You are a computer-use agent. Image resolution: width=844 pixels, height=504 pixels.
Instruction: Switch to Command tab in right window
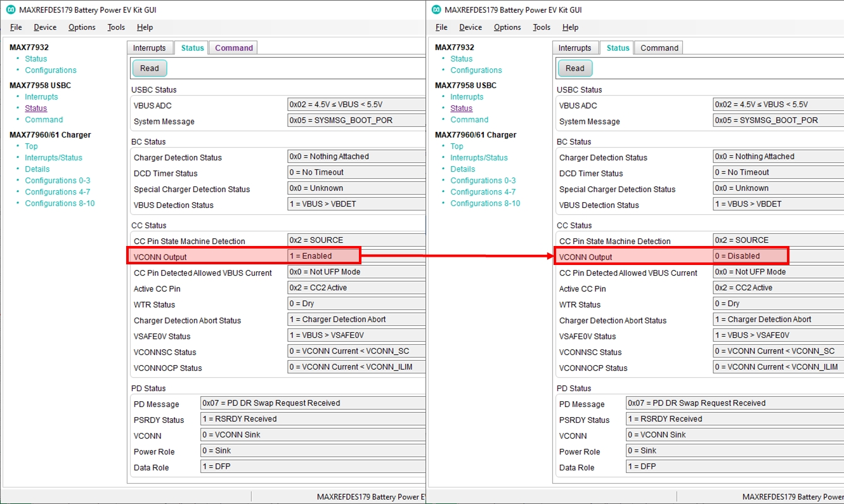659,48
